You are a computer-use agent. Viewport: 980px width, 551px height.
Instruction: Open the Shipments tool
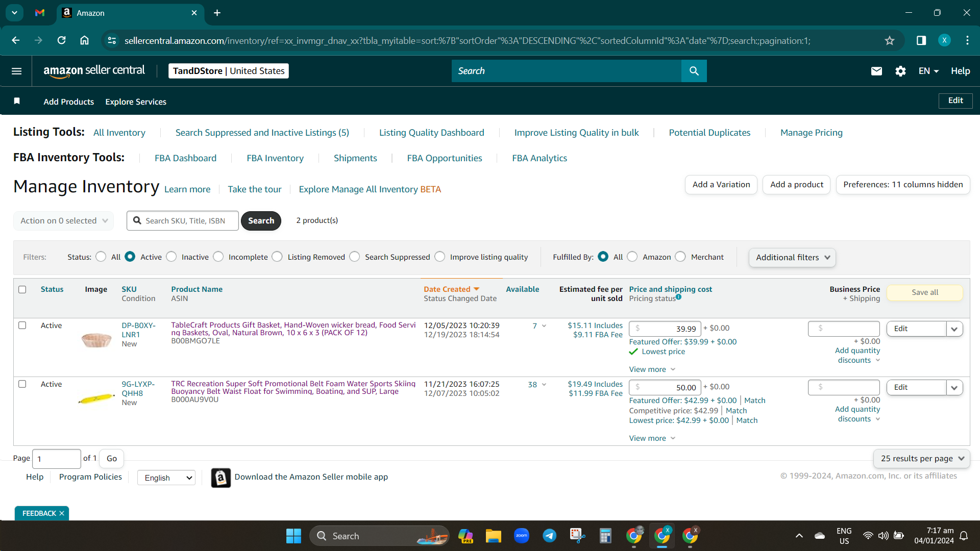tap(355, 158)
